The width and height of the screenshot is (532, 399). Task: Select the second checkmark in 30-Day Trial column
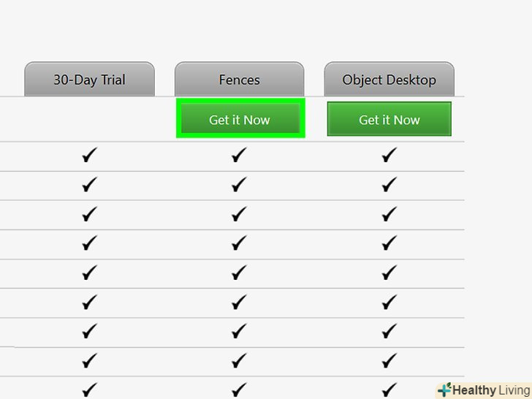click(89, 185)
